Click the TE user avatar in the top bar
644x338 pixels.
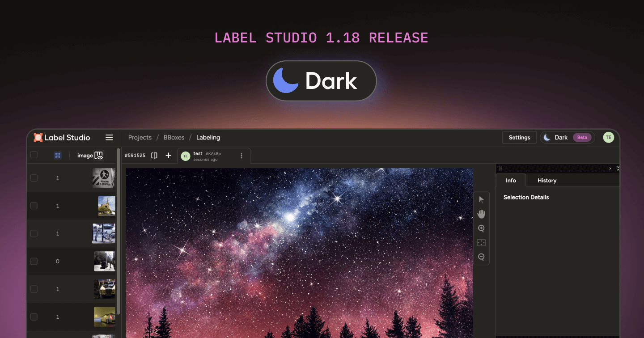608,137
